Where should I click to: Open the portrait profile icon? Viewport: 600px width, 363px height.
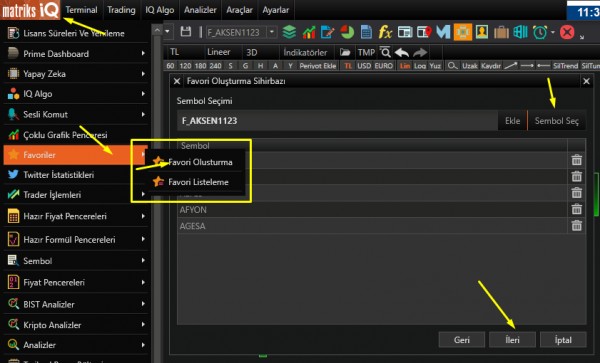point(482,32)
